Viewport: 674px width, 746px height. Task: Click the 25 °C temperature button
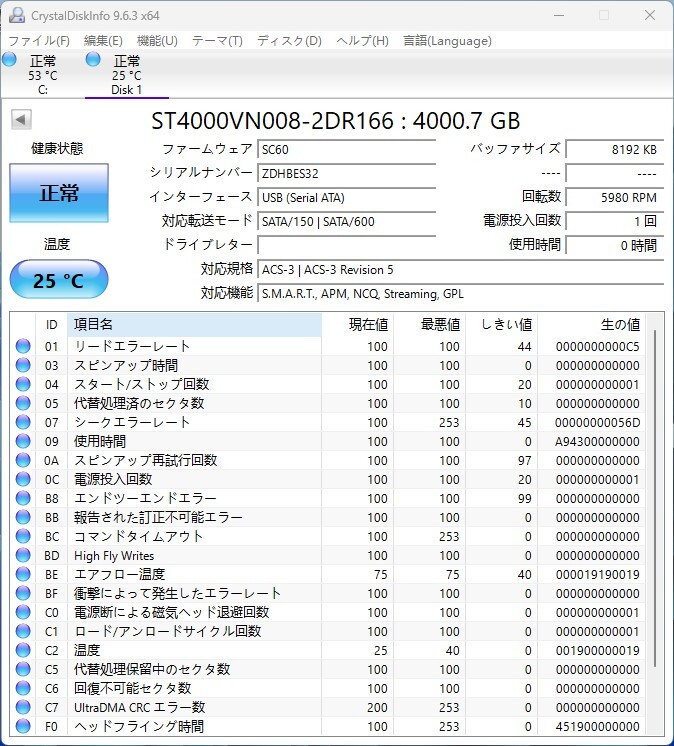pyautogui.click(x=59, y=279)
